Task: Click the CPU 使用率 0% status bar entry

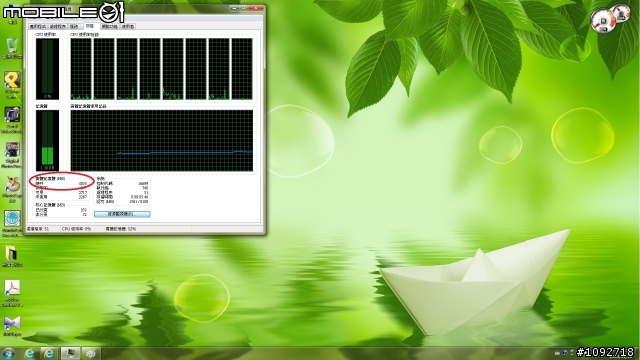Action: tap(76, 229)
